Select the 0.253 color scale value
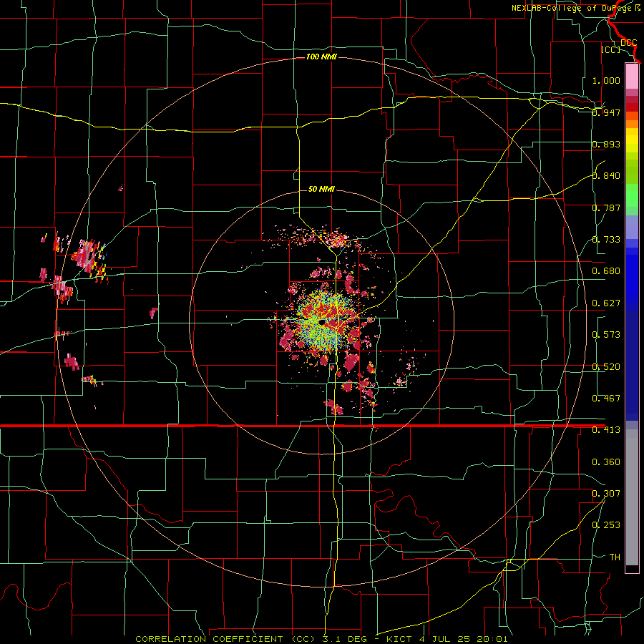This screenshot has height=644, width=644. click(606, 525)
